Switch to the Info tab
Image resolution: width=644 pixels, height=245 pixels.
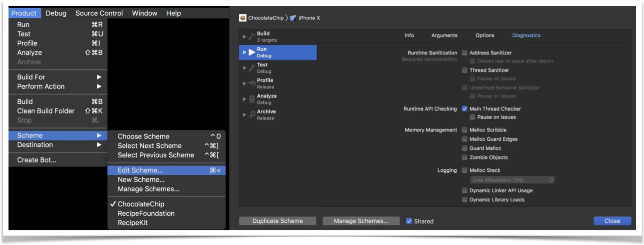pos(409,35)
